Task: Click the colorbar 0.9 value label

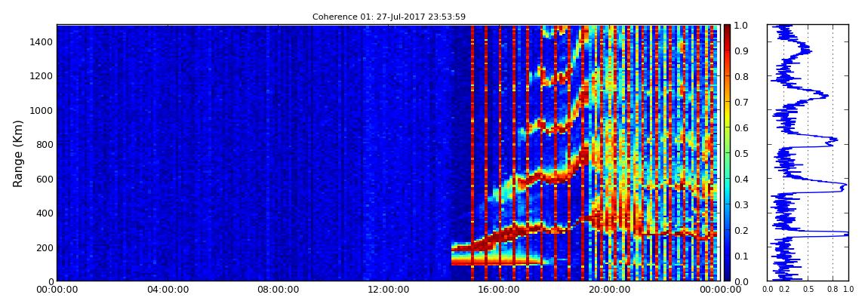Action: 740,51
